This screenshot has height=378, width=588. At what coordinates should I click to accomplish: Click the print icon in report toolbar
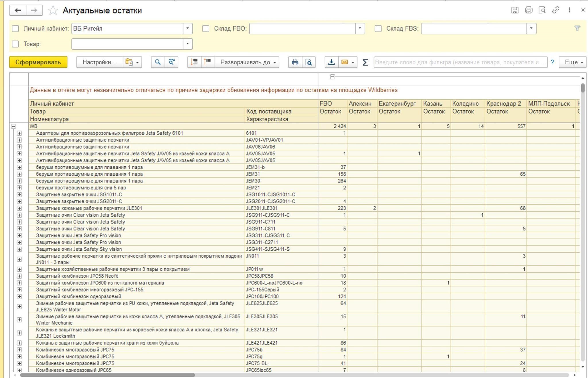tap(295, 62)
